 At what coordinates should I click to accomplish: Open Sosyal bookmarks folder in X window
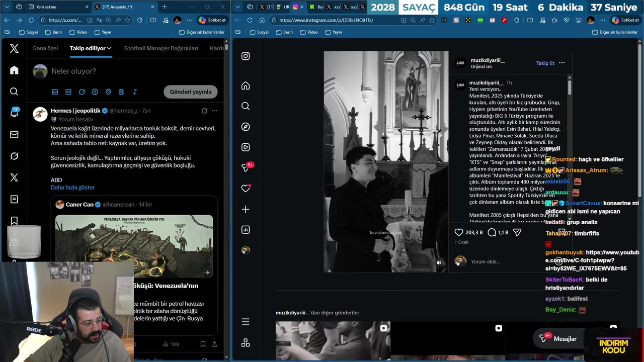coord(28,32)
